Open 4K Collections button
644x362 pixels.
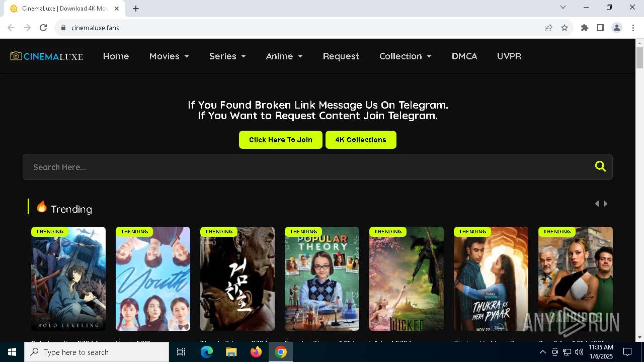click(361, 140)
